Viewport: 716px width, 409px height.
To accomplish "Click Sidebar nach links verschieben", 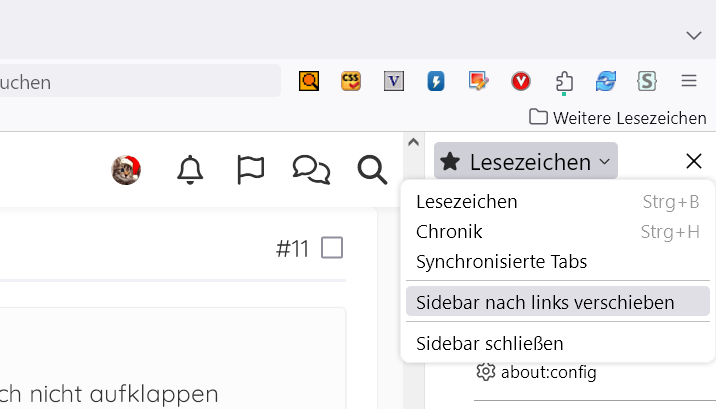I will [x=545, y=302].
